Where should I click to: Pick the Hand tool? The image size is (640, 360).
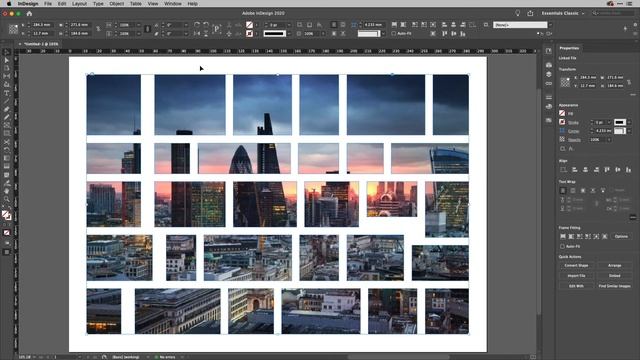[x=7, y=191]
